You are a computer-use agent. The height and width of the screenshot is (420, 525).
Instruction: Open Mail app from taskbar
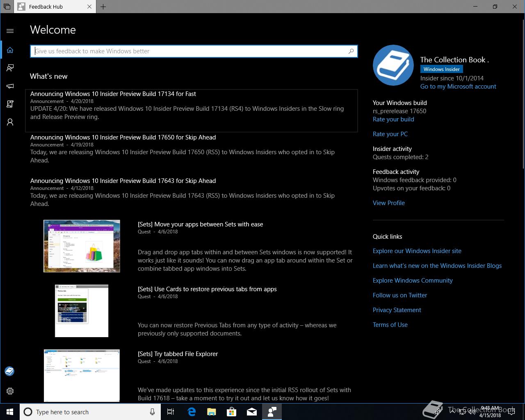point(252,412)
